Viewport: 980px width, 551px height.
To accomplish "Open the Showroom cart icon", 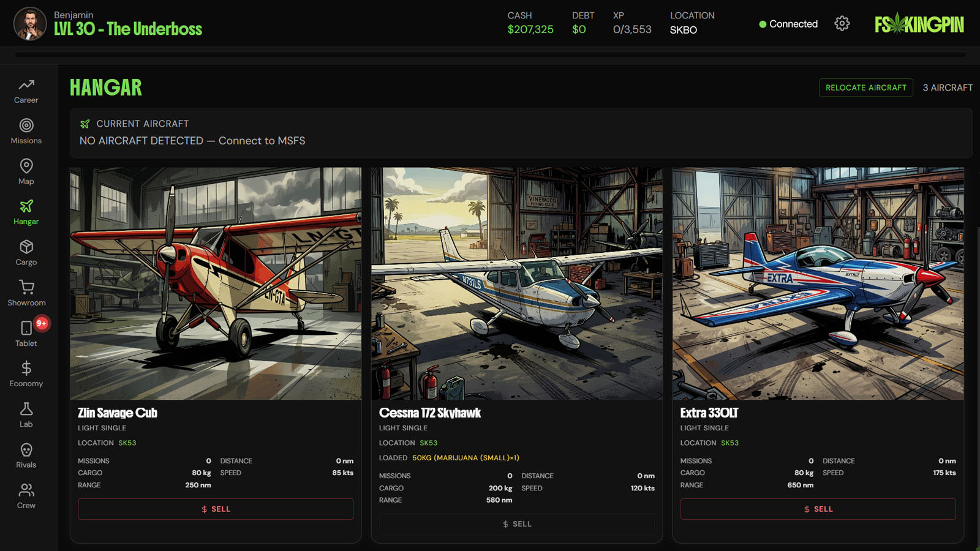I will tap(26, 287).
